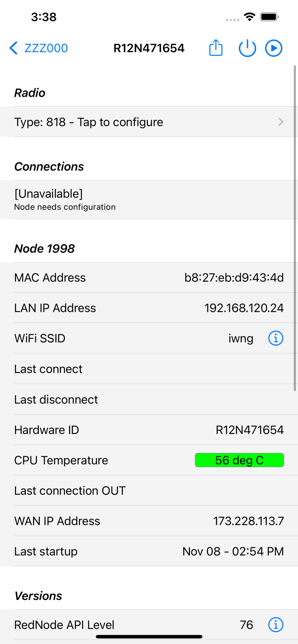Tap the battery indicator in status bar
The width and height of the screenshot is (298, 644).
pyautogui.click(x=269, y=17)
